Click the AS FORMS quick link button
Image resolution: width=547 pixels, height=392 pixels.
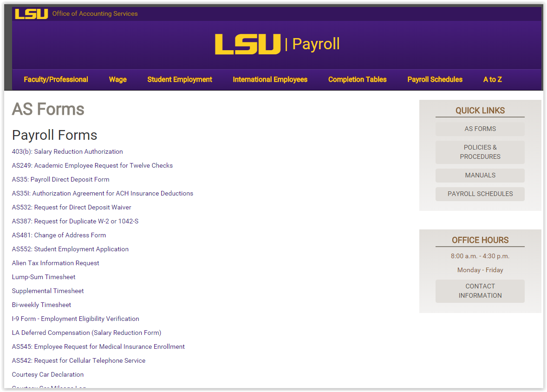pos(480,129)
